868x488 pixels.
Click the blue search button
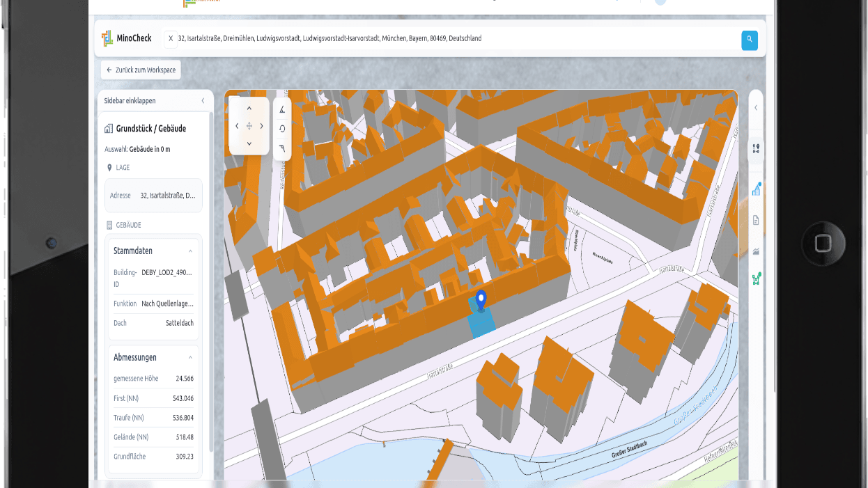click(749, 40)
